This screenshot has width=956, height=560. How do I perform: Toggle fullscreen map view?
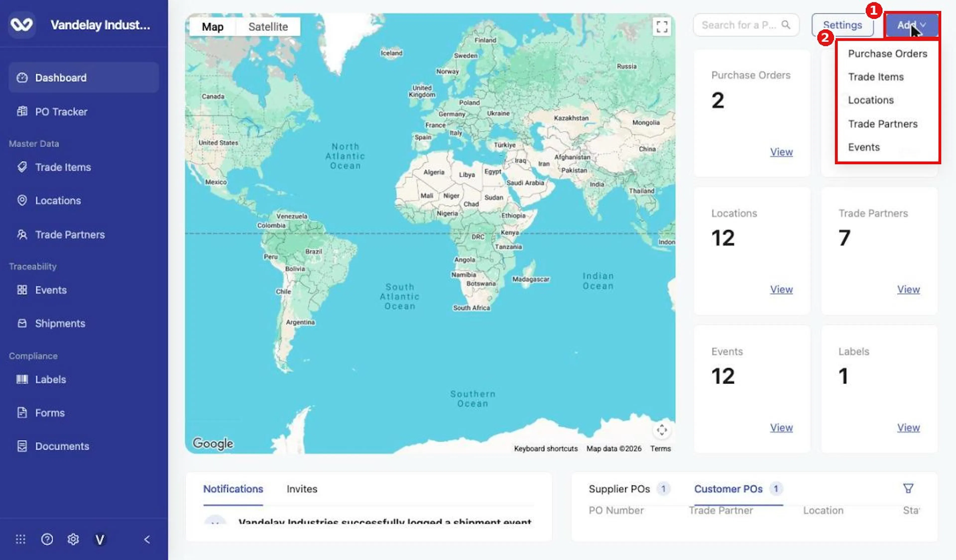662,27
